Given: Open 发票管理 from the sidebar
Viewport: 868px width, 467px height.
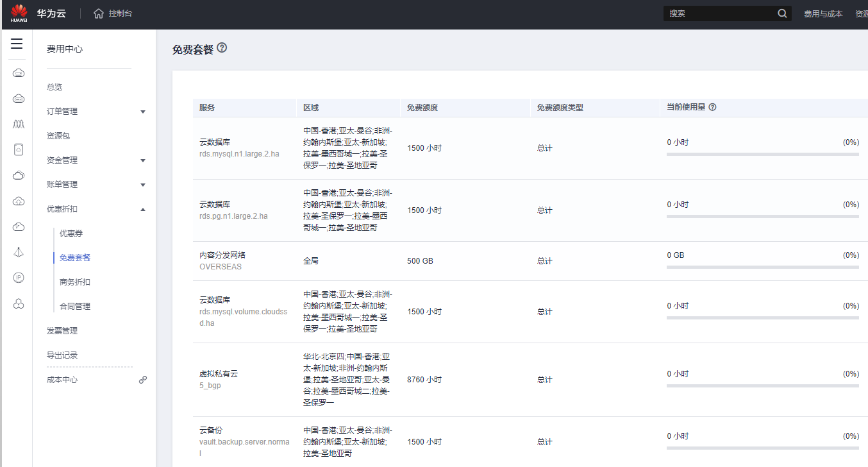Looking at the screenshot, I should 62,331.
